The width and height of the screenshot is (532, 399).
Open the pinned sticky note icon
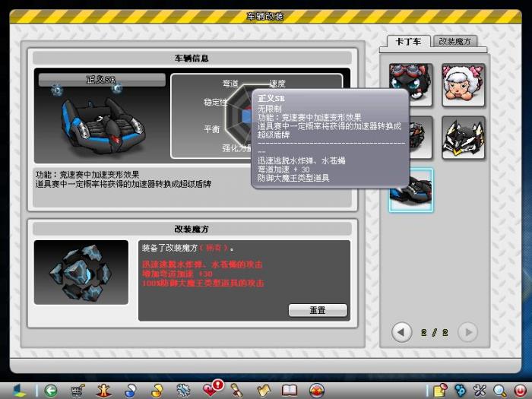(x=440, y=391)
